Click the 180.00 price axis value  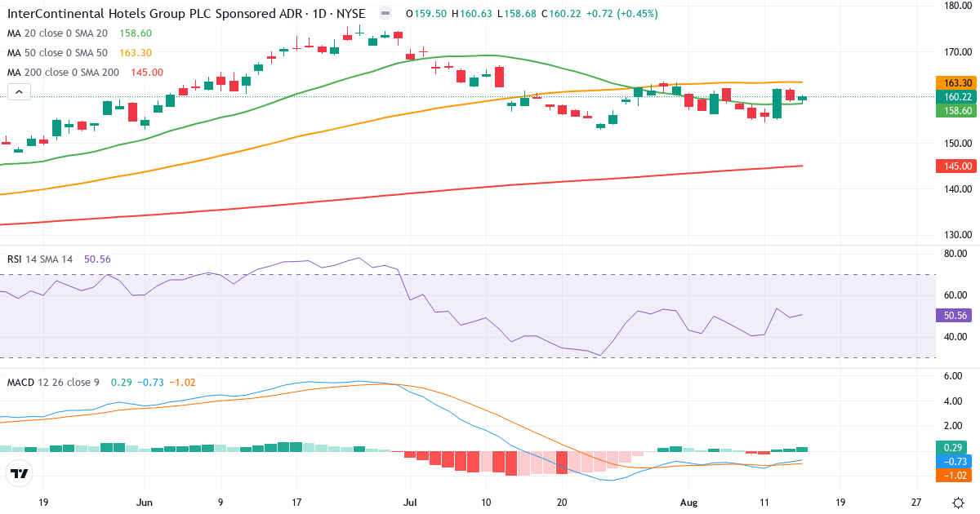(956, 6)
